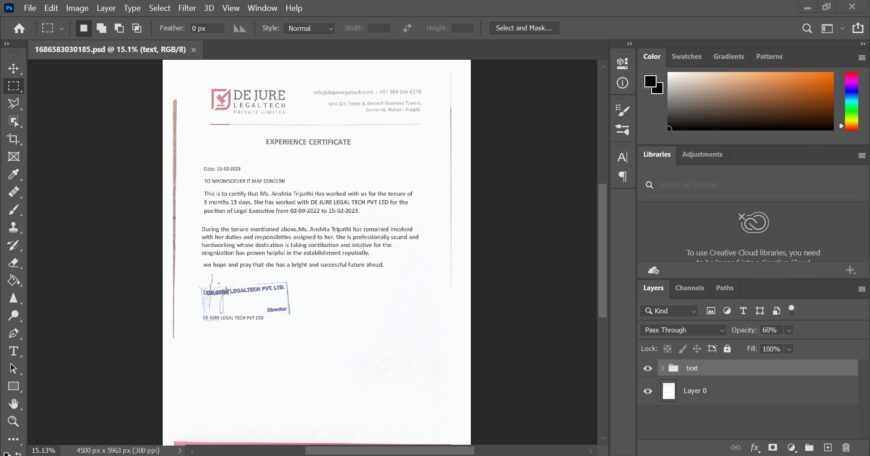Switch to the Adjustments tab
The image size is (870, 456).
point(702,154)
